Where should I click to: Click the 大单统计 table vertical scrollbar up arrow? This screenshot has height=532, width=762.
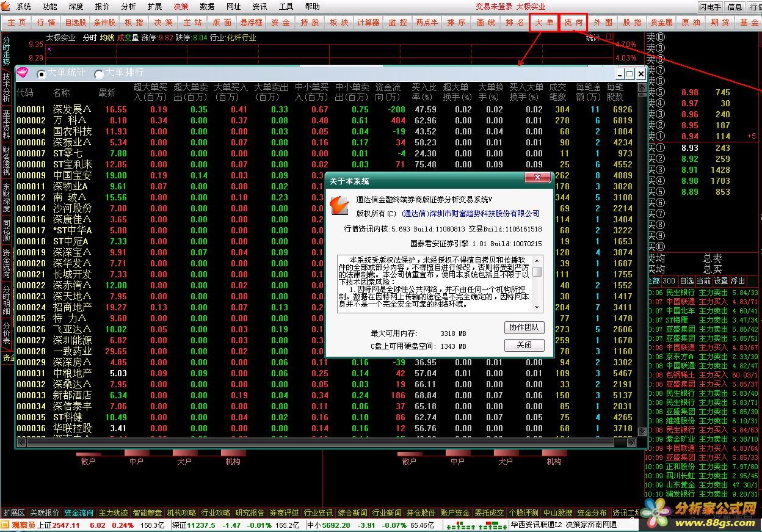[x=642, y=88]
